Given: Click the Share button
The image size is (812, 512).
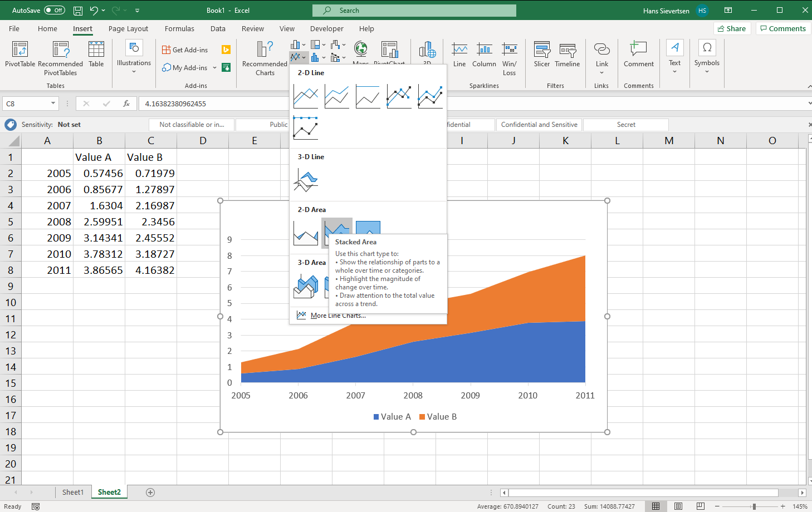Looking at the screenshot, I should (732, 28).
